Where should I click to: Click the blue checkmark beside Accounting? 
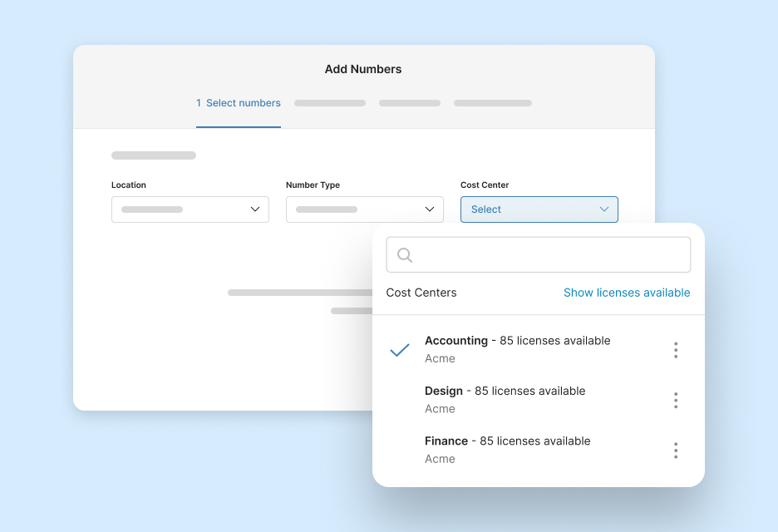click(x=399, y=350)
